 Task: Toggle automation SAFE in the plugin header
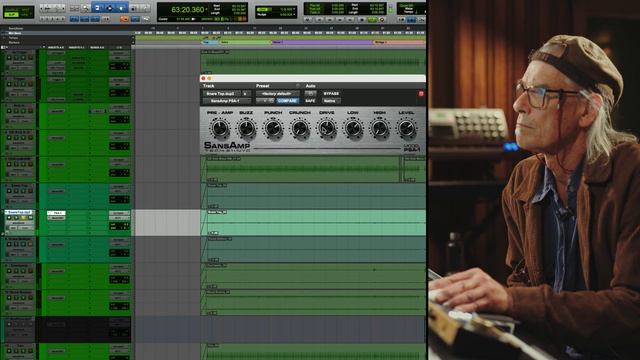(x=310, y=100)
